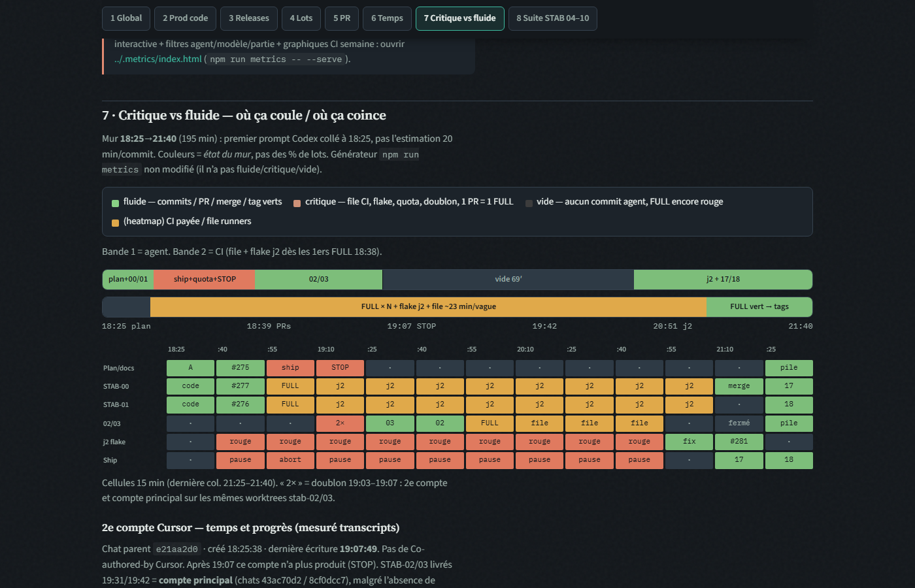Click the green 02/03 timeline segment

(x=318, y=280)
